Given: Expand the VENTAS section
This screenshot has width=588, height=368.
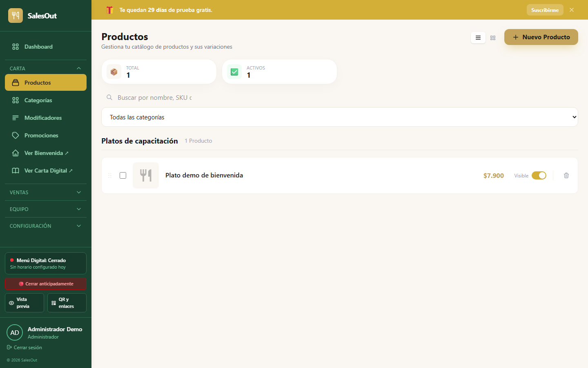Looking at the screenshot, I should [46, 192].
